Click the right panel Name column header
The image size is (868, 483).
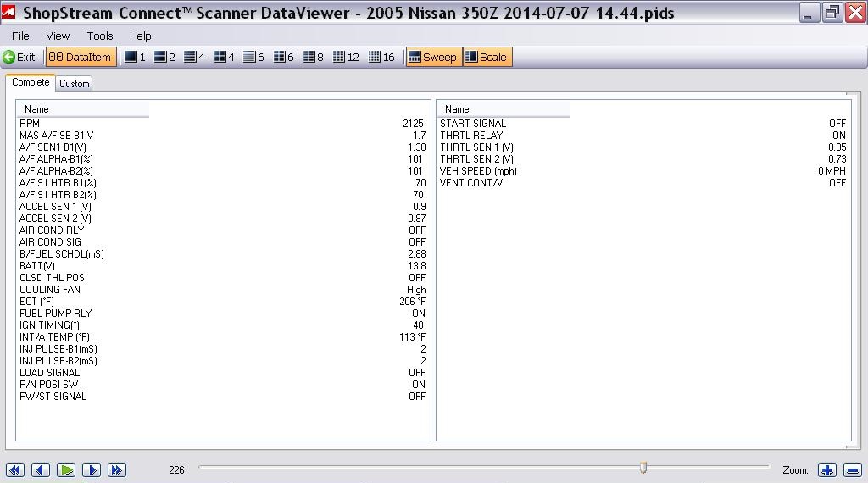(x=504, y=109)
